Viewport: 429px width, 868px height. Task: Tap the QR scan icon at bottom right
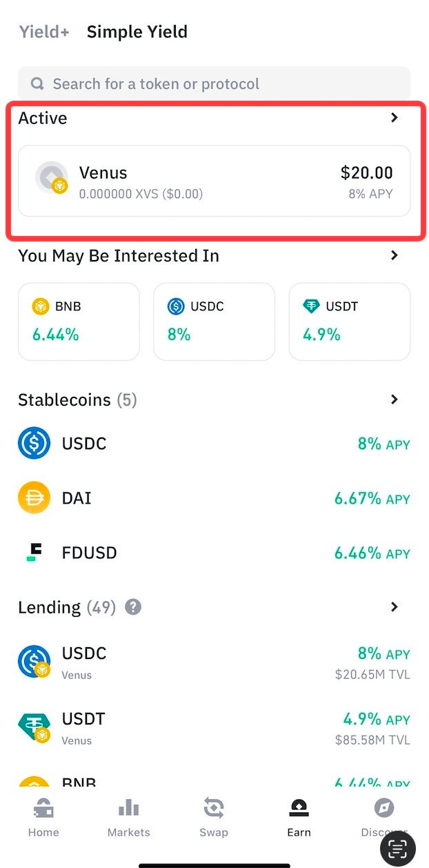pyautogui.click(x=397, y=849)
